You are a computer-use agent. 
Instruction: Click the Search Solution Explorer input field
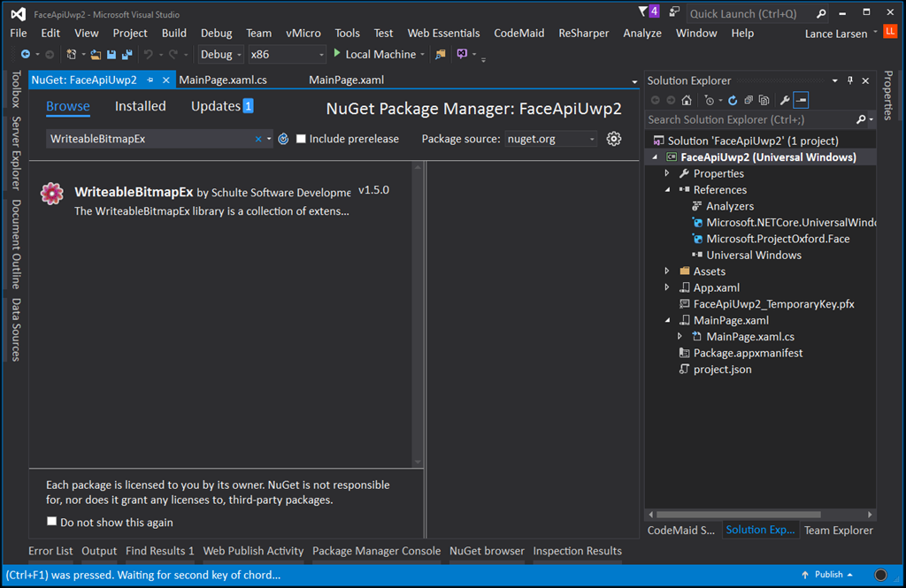749,119
